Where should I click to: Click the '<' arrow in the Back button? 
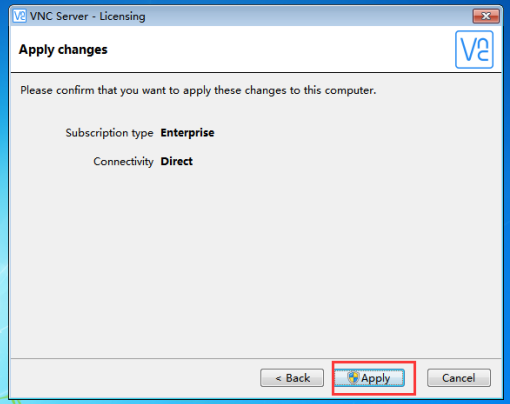278,378
